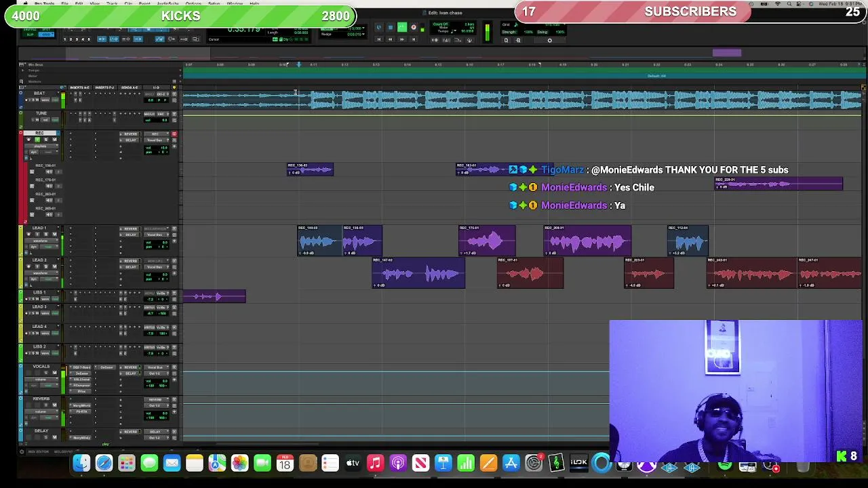Open LEAD 1 automation mode read selector

pyautogui.click(x=49, y=247)
